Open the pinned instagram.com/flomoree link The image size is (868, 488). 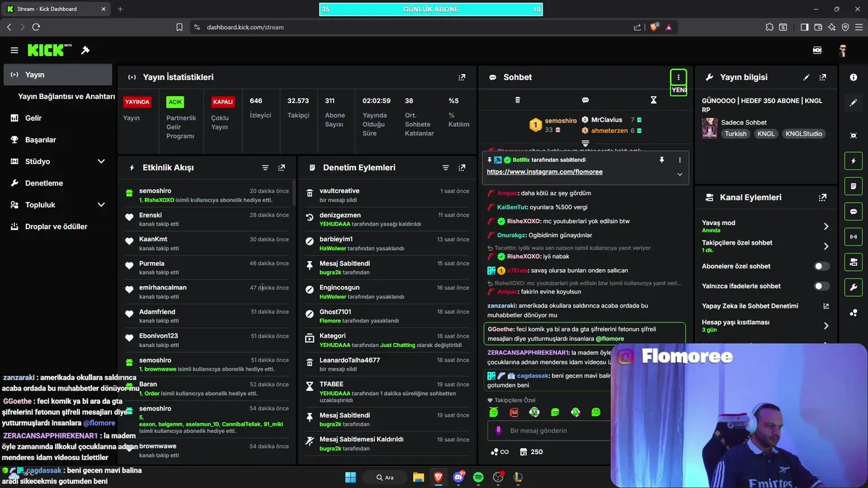tap(545, 172)
